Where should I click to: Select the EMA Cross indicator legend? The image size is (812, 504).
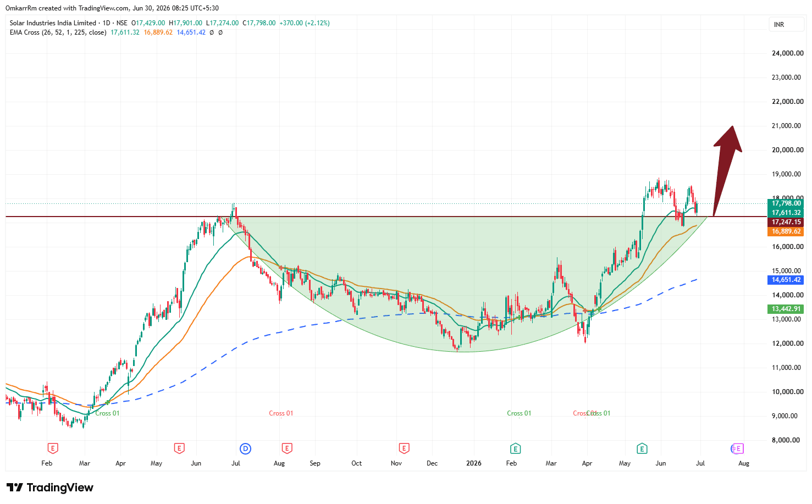(x=58, y=32)
